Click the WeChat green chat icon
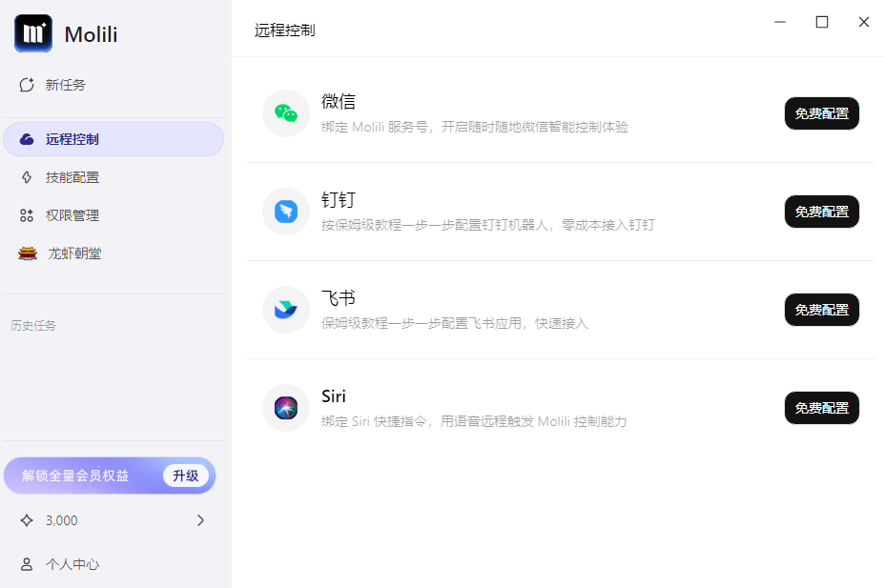The width and height of the screenshot is (885, 588). 286,113
